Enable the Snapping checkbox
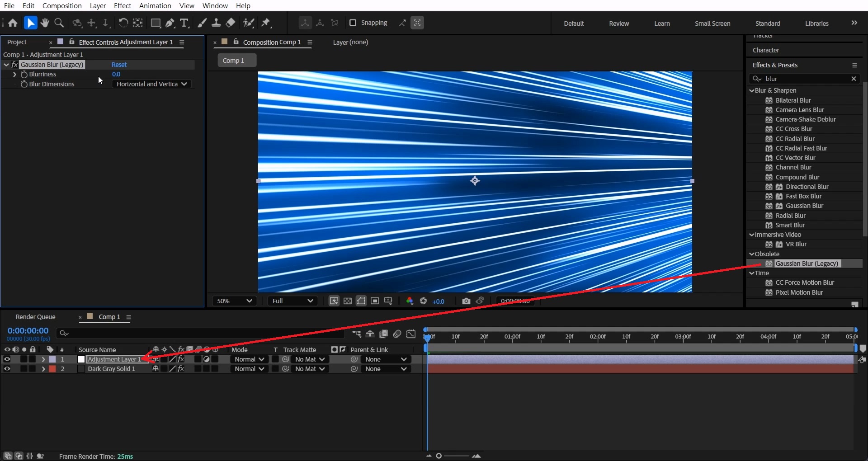The image size is (868, 461). click(x=353, y=23)
